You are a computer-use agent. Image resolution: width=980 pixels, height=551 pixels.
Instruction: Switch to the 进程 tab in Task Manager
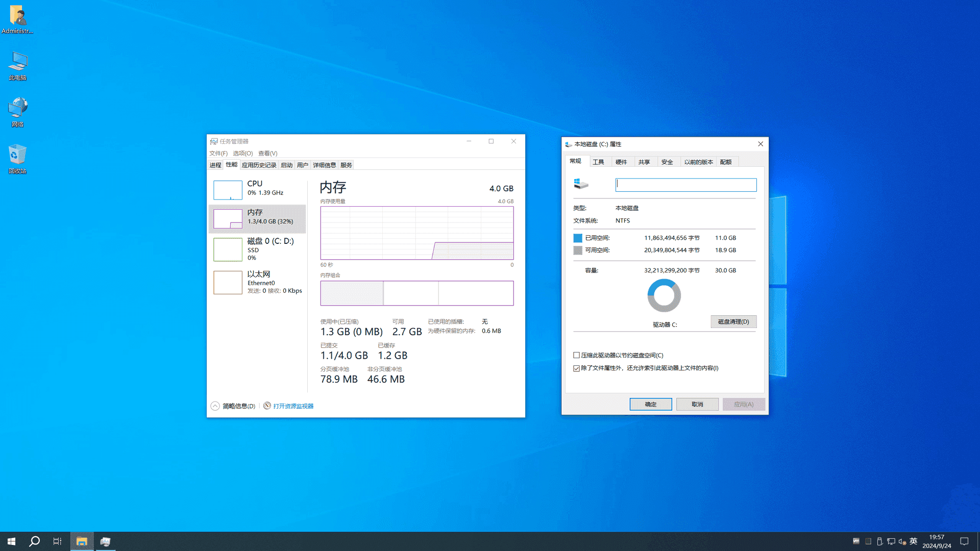215,164
